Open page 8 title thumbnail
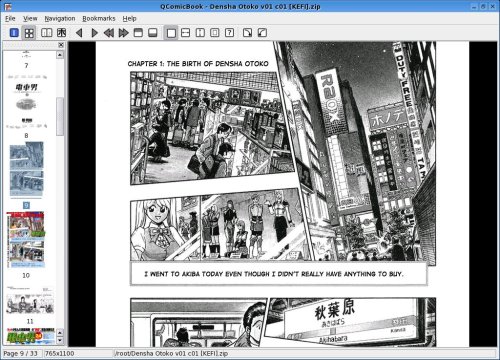This screenshot has width=500, height=360. pyautogui.click(x=27, y=102)
